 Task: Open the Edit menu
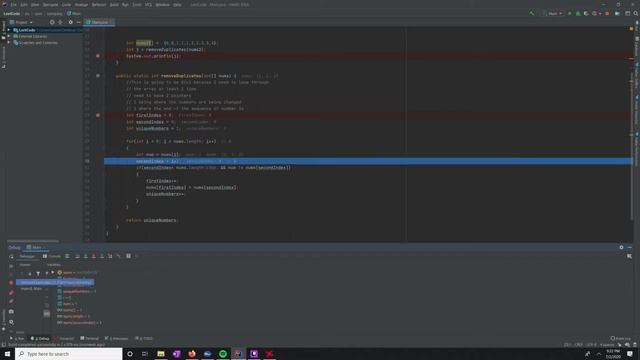pos(24,4)
